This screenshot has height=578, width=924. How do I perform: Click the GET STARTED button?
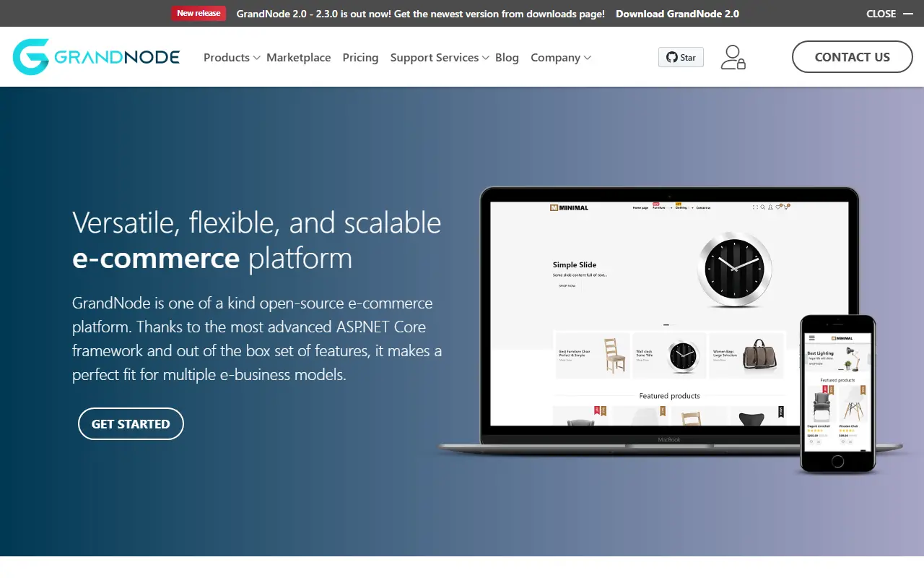[x=131, y=424]
